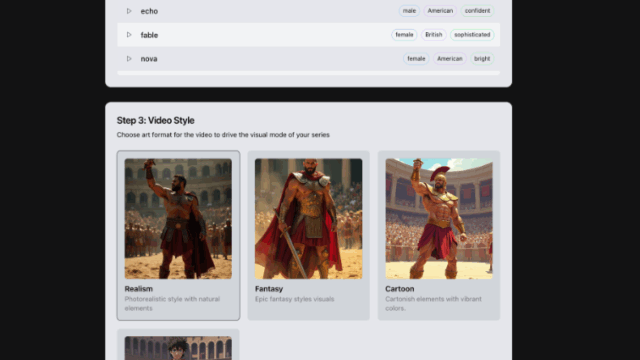Image resolution: width=640 pixels, height=360 pixels.
Task: Click the voice list horizontal scrollbar
Action: 309,73
